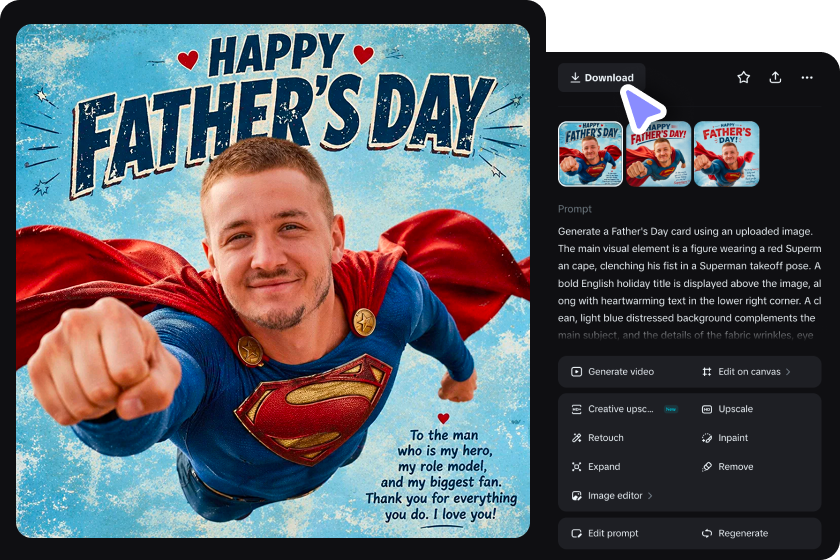Click the Inpaint brush icon
This screenshot has width=840, height=560.
pyautogui.click(x=707, y=438)
